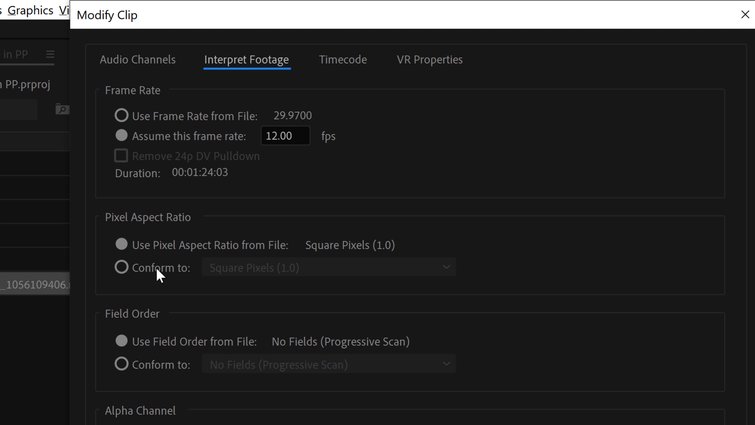Switch to the Audio Channels tab
The image size is (755, 425).
[137, 60]
